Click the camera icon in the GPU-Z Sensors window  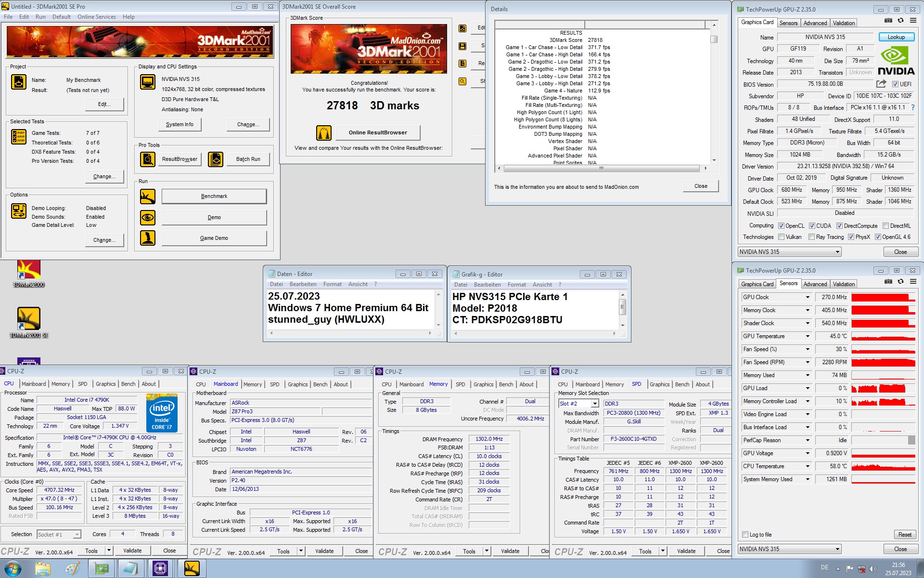888,281
